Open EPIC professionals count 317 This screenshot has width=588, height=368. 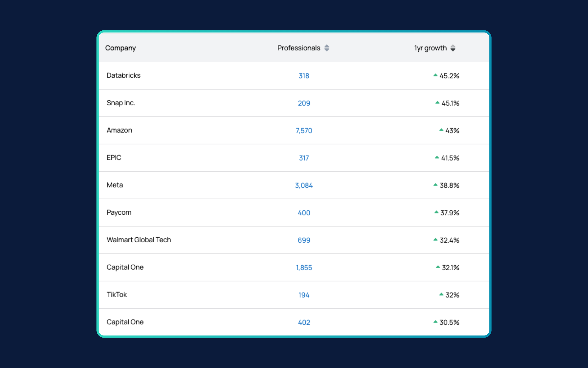coord(304,158)
